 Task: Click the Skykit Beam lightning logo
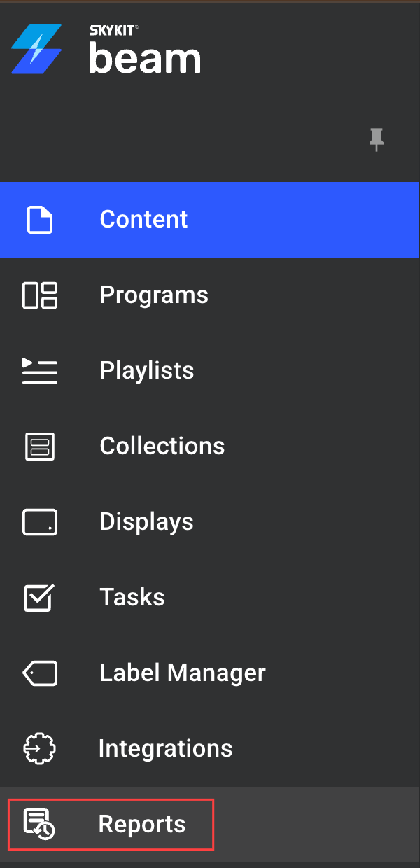click(x=36, y=49)
